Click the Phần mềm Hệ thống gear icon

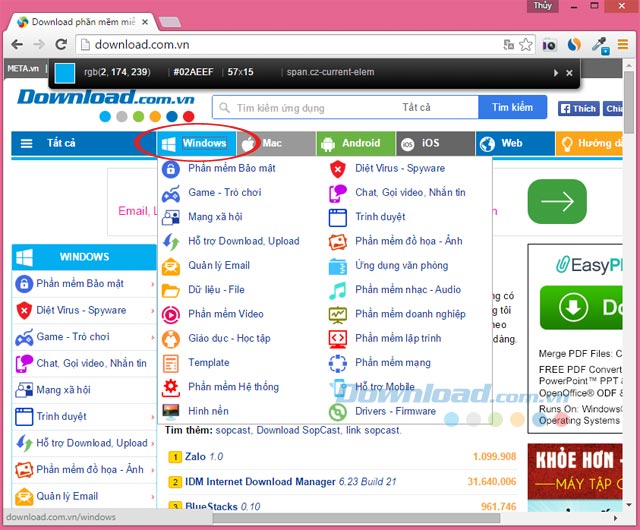[x=171, y=387]
